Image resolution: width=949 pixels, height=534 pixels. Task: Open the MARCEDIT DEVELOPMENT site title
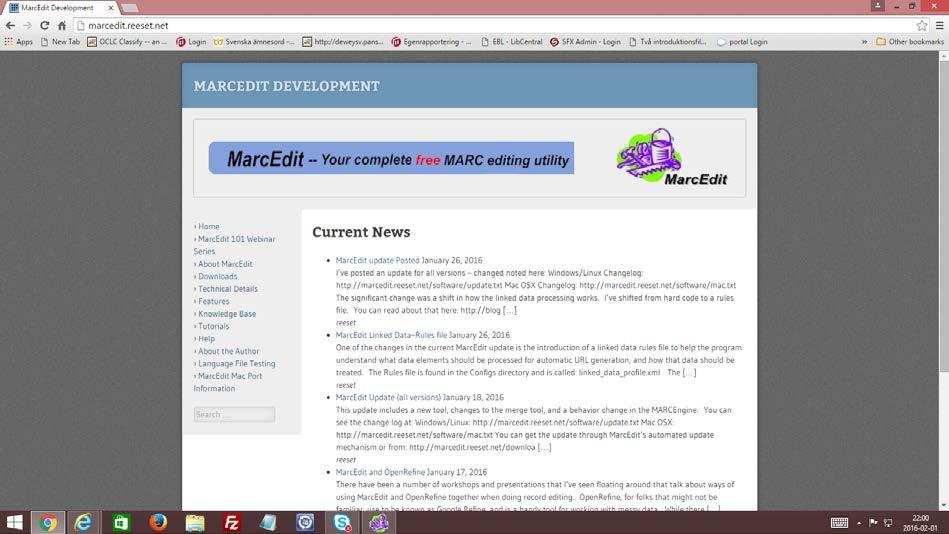[x=286, y=86]
